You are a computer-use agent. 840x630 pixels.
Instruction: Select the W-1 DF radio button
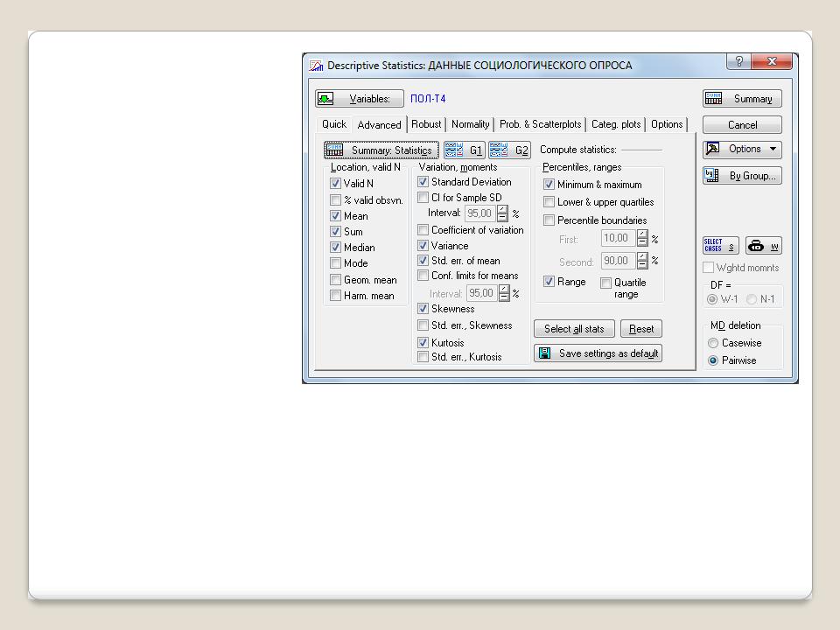pyautogui.click(x=712, y=299)
